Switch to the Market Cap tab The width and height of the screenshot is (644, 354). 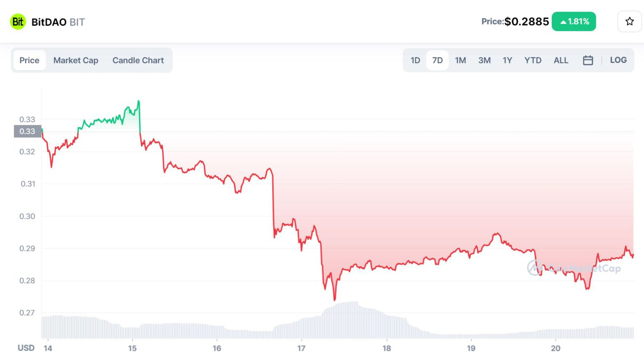point(76,60)
